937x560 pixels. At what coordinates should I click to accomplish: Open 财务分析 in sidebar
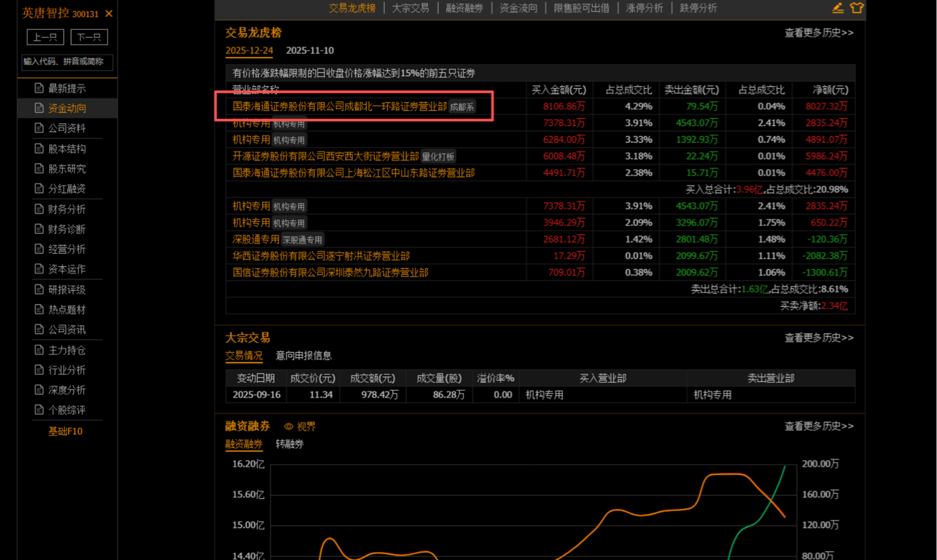67,209
